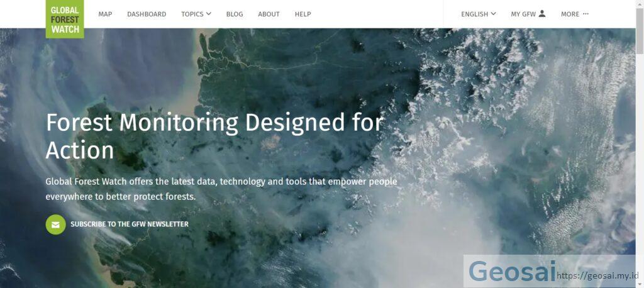Image resolution: width=644 pixels, height=288 pixels.
Task: Click the Forest Monitoring Designed for Action heading
Action: (215, 136)
